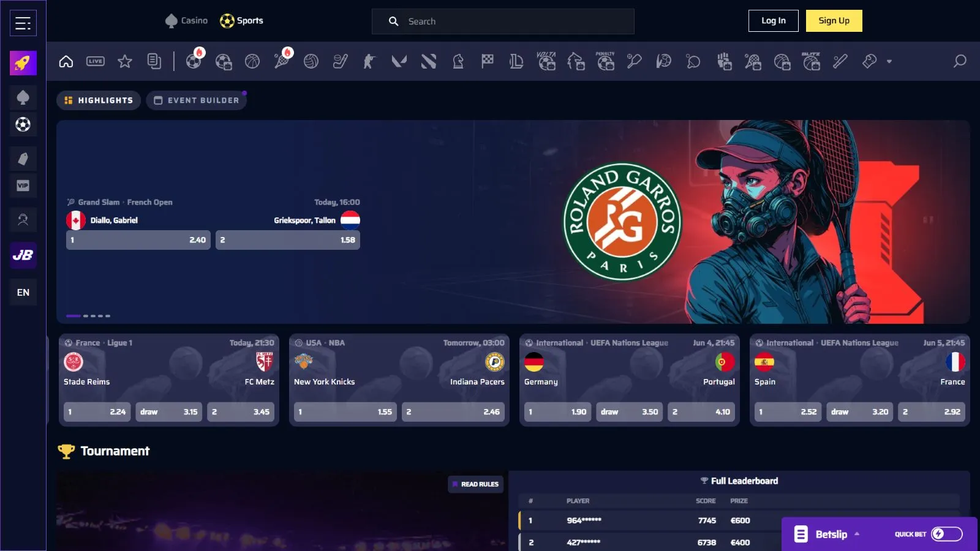Image resolution: width=980 pixels, height=551 pixels.
Task: Click the favorites star icon
Action: coord(125,61)
